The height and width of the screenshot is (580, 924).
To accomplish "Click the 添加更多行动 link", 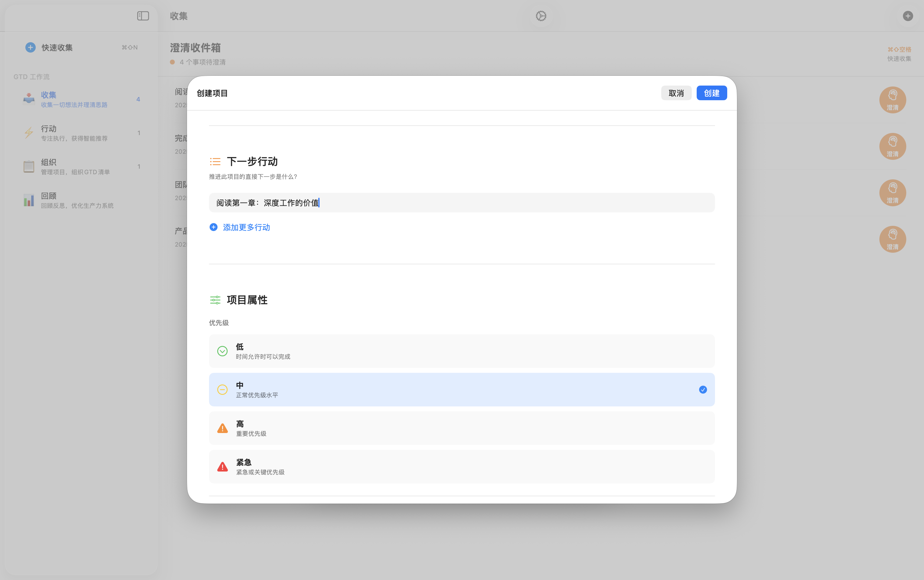I will coord(246,227).
